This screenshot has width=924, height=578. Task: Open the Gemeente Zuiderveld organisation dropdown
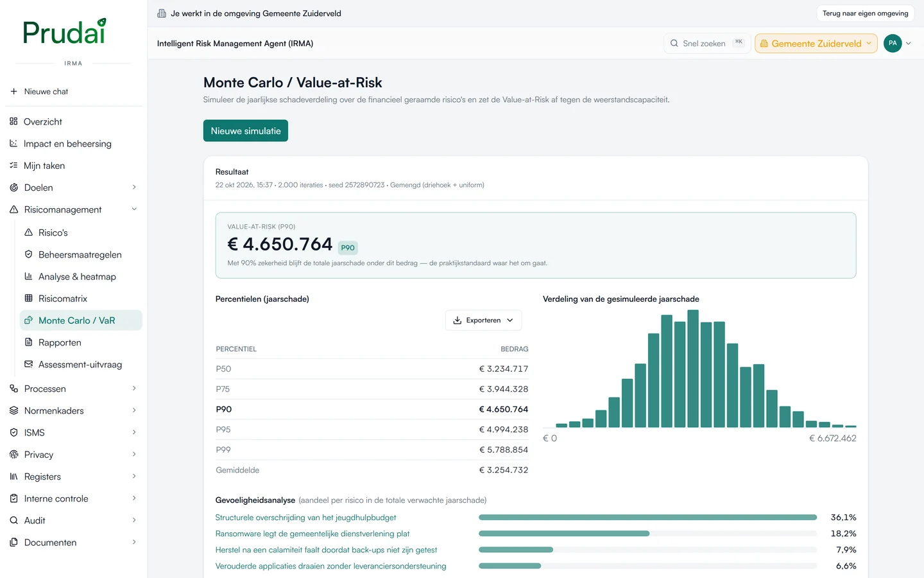tap(816, 44)
